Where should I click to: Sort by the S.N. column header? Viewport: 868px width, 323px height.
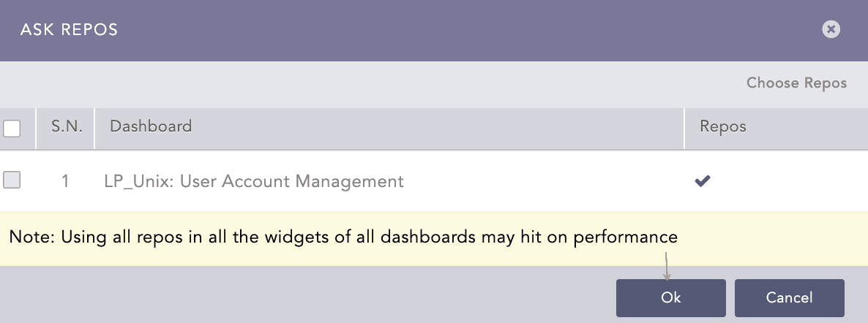point(67,126)
